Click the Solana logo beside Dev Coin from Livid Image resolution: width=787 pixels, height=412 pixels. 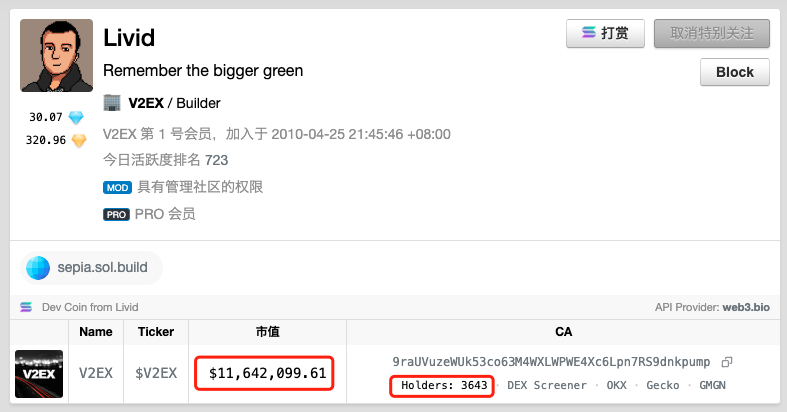27,307
